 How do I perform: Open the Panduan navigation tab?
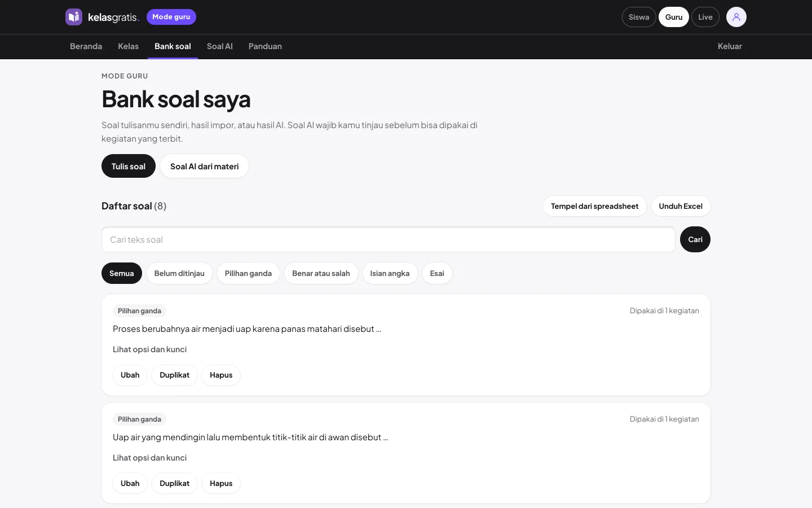point(265,46)
